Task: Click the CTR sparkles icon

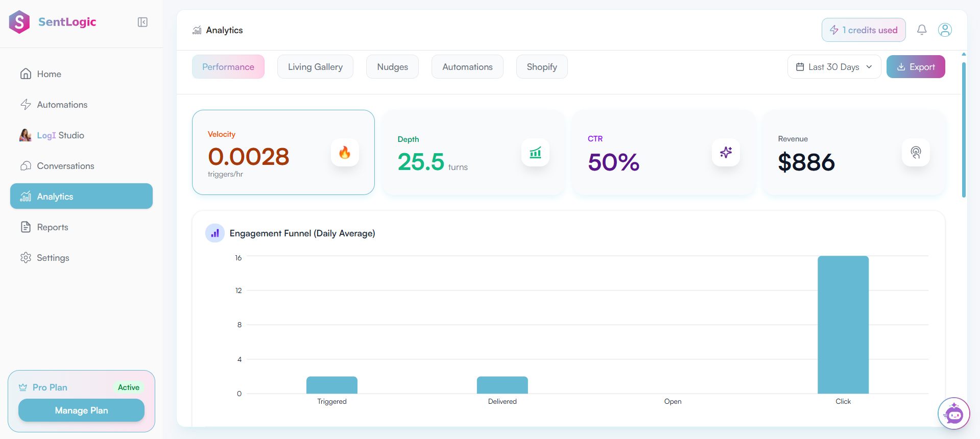Action: tap(726, 153)
